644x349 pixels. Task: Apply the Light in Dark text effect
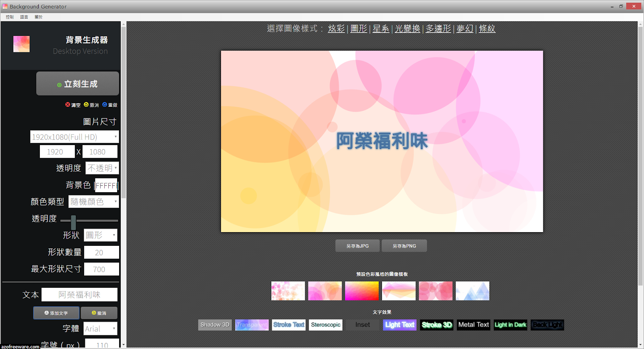tap(510, 325)
